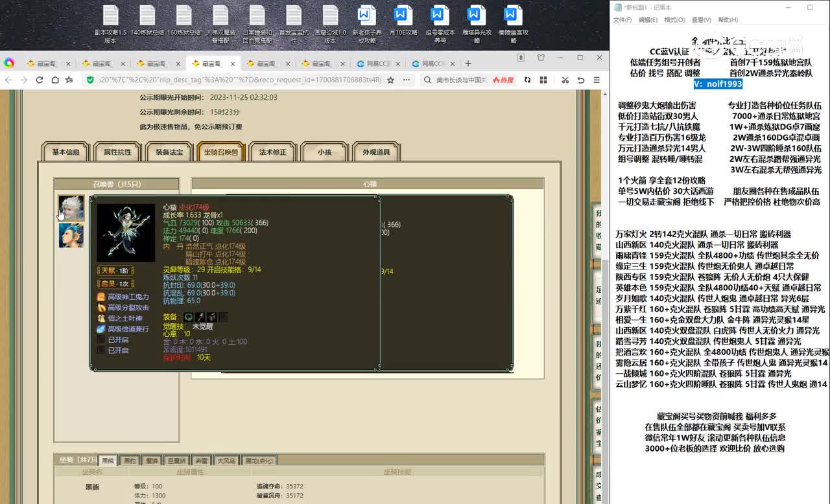
Task: Click the 信之土叶神 skill icon
Action: 101,318
